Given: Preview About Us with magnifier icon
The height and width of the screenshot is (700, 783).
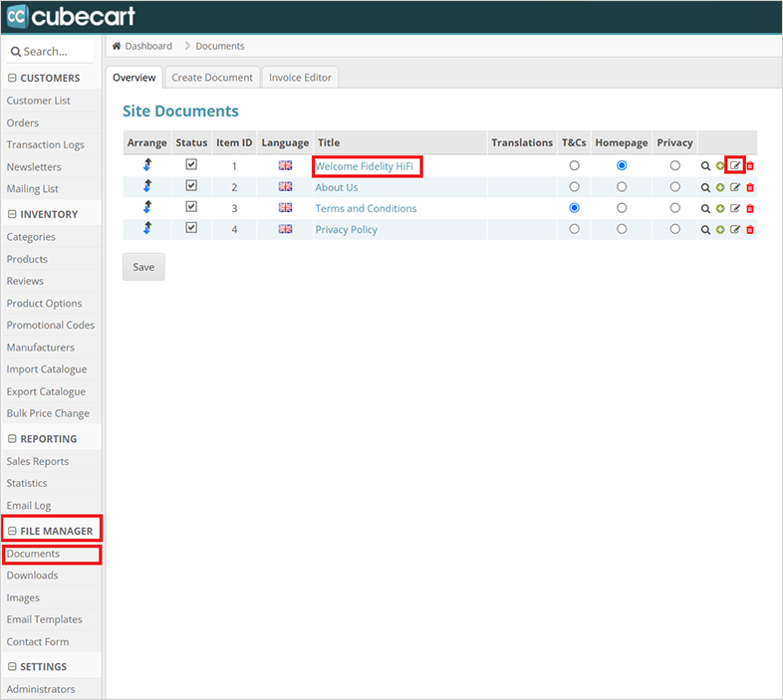Looking at the screenshot, I should [705, 188].
